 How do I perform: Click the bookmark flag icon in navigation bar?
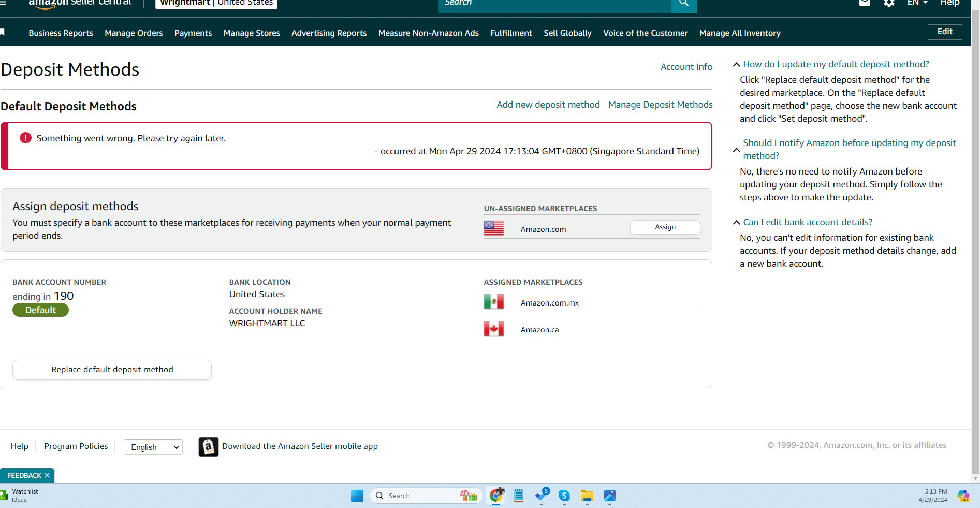pos(3,32)
